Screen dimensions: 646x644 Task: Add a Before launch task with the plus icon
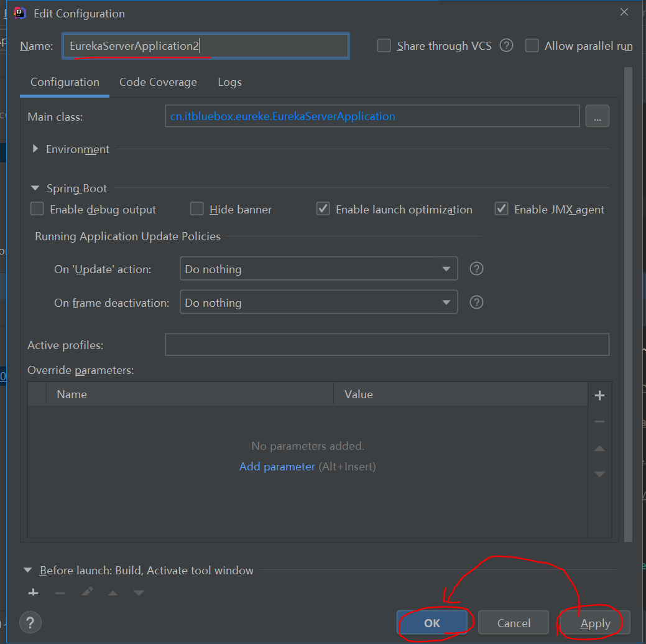pyautogui.click(x=34, y=593)
